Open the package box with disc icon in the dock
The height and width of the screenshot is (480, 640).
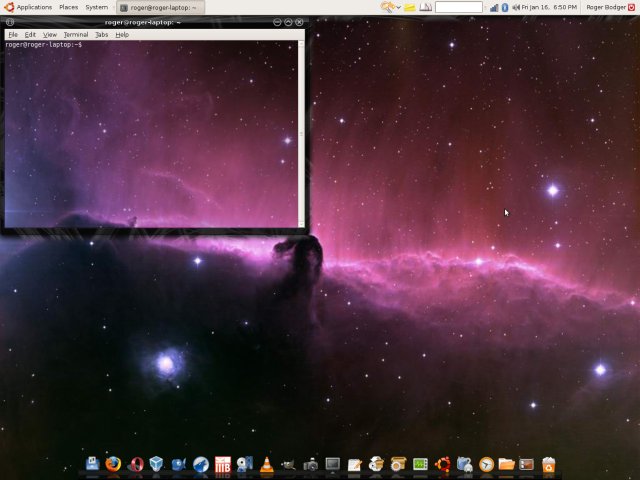[x=376, y=464]
